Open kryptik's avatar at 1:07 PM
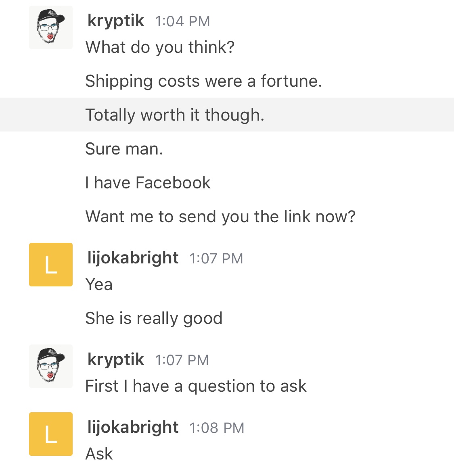This screenshot has width=454, height=476. [51, 366]
